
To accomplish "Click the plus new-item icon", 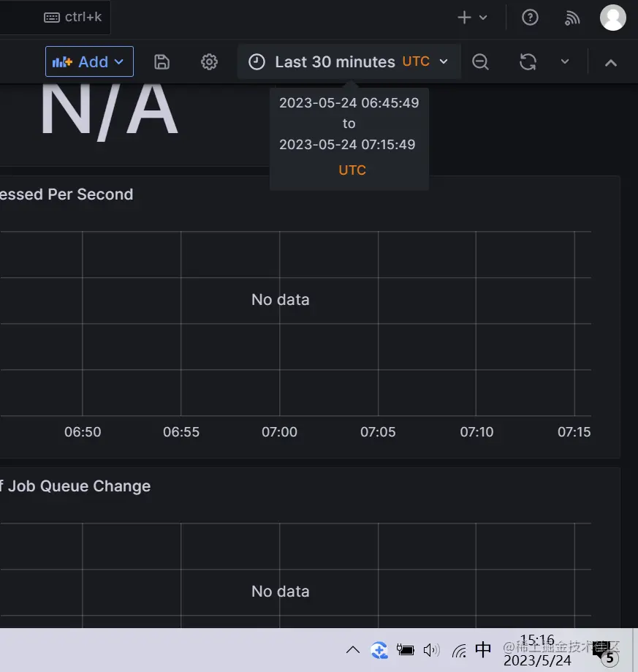I will (x=464, y=18).
